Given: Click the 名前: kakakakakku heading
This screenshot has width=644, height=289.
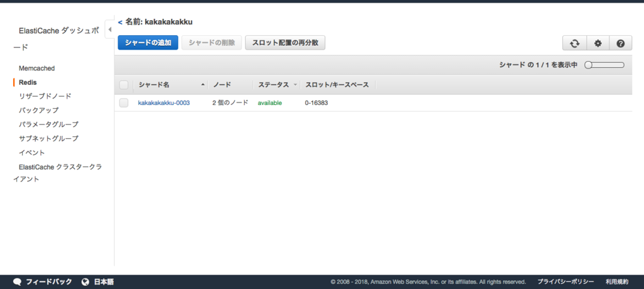Looking at the screenshot, I should tap(159, 22).
